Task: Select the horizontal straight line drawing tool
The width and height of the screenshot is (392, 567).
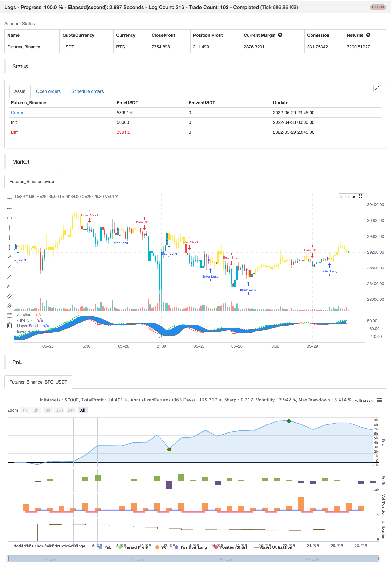Action: click(9, 198)
